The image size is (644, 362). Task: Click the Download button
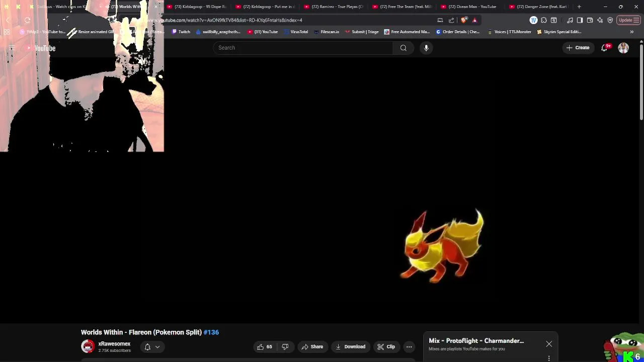click(x=350, y=347)
